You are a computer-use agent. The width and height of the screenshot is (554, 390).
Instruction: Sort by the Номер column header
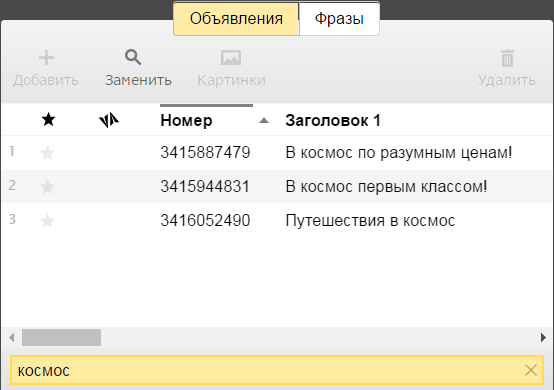pyautogui.click(x=186, y=120)
